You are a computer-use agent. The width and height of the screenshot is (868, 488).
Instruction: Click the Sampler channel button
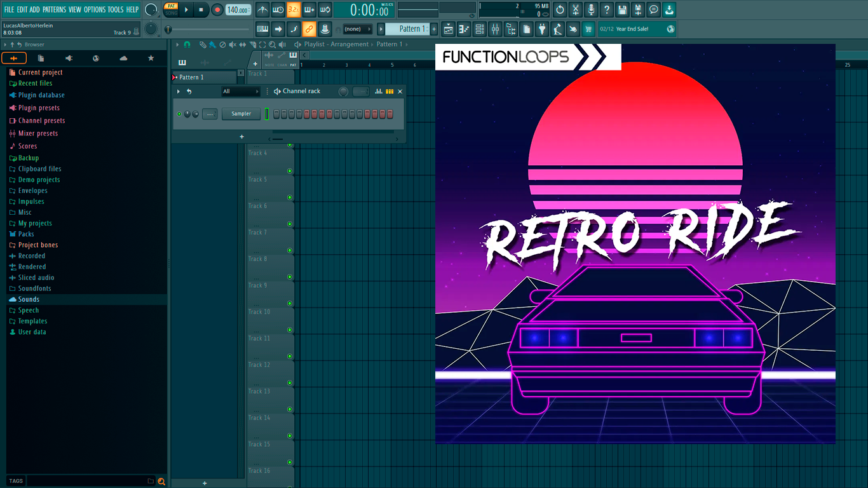pos(241,114)
